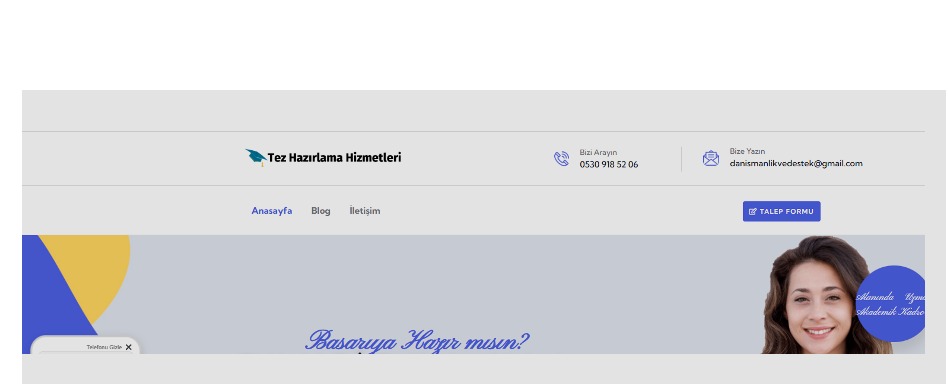Image resolution: width=948 pixels, height=384 pixels.
Task: Click the 'Telefonu Gizle' text
Action: pyautogui.click(x=104, y=347)
